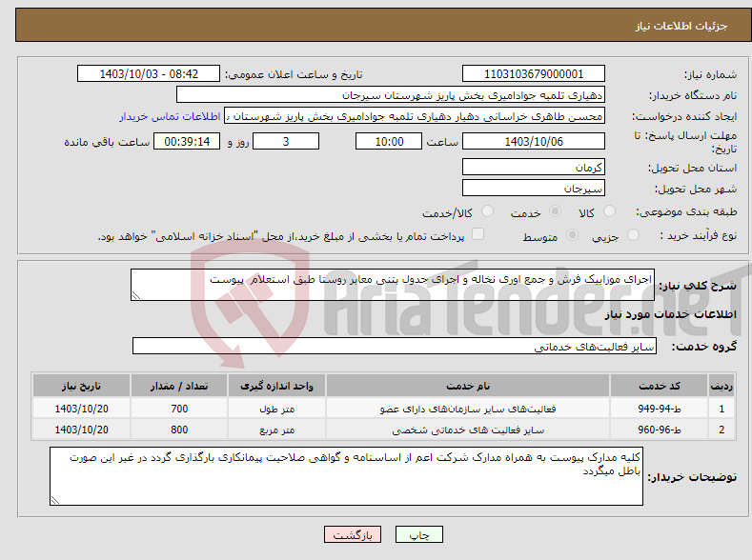Viewport: 752px width, 560px height.
Task: Click the نوع فرآیند خرید label
Action: point(699,235)
